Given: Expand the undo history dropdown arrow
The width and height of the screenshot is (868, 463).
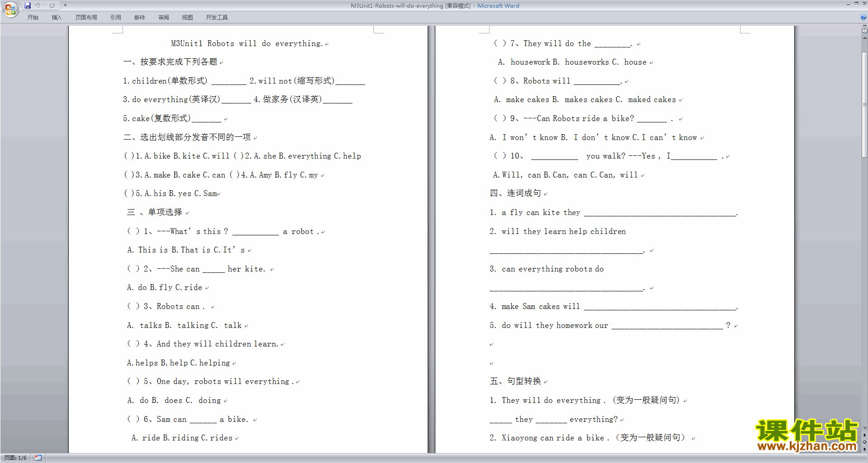Looking at the screenshot, I should click(x=44, y=5).
